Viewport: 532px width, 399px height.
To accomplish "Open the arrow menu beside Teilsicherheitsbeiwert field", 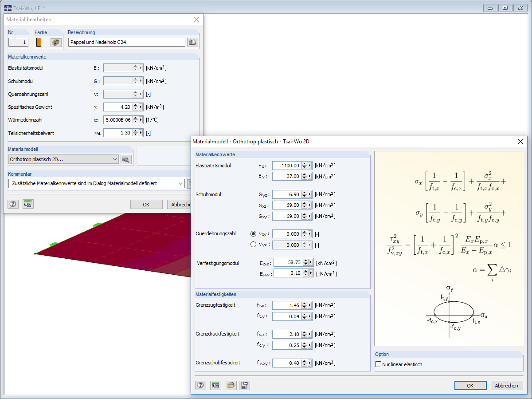I will pos(141,133).
